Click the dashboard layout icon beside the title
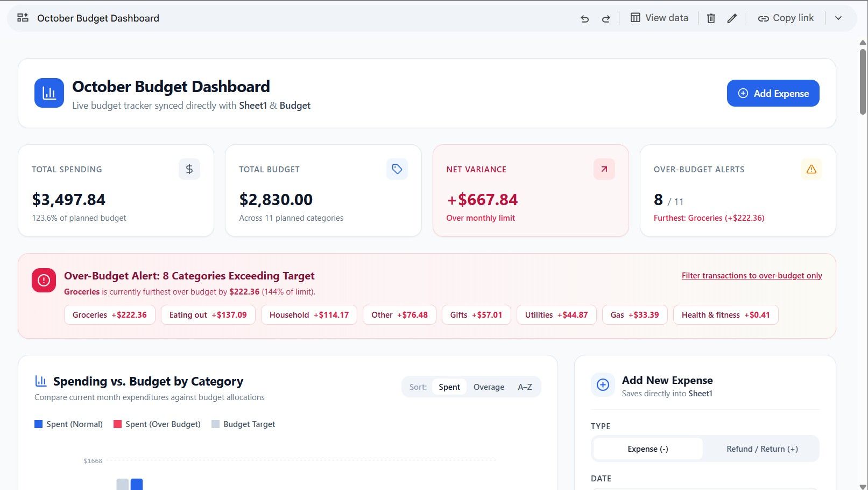 23,18
